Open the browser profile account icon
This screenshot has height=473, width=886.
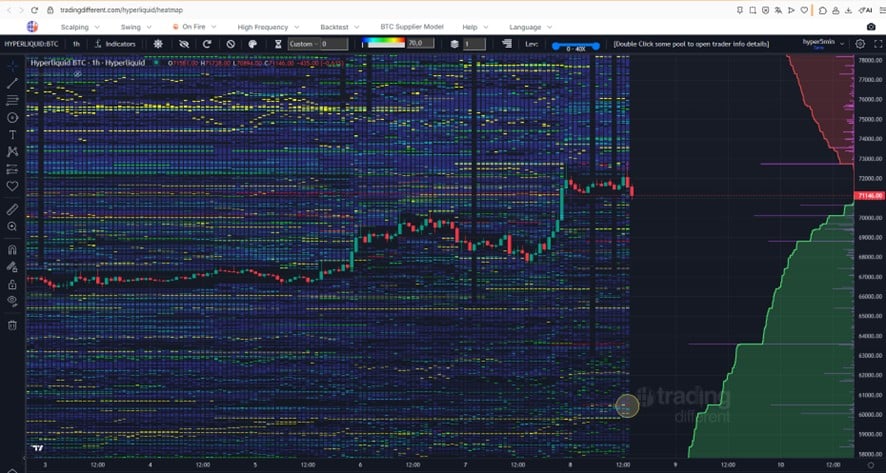click(x=835, y=10)
